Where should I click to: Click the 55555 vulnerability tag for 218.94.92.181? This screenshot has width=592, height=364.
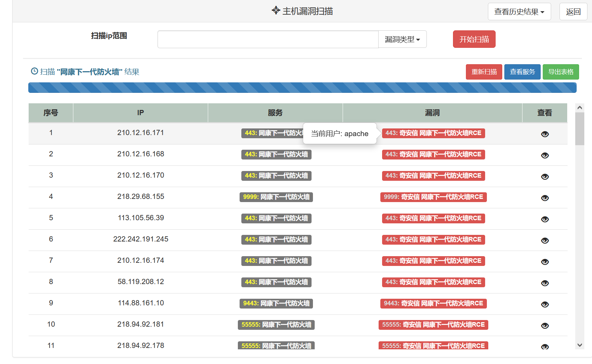pos(433,325)
